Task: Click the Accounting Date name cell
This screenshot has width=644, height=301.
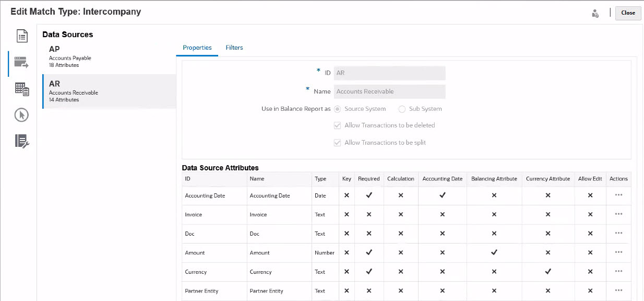Action: point(279,195)
